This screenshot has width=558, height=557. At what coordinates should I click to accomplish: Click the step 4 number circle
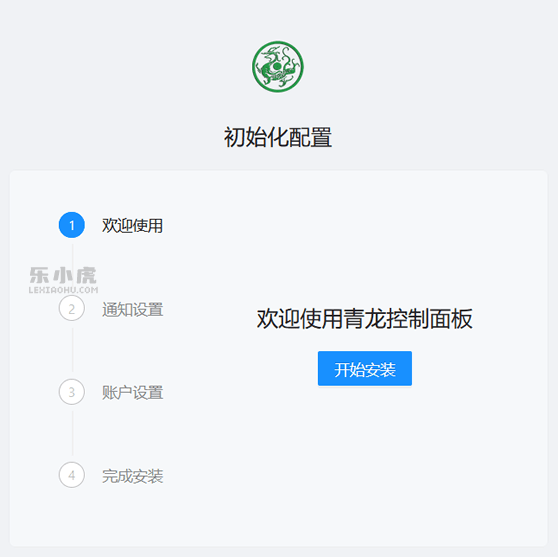pyautogui.click(x=72, y=475)
